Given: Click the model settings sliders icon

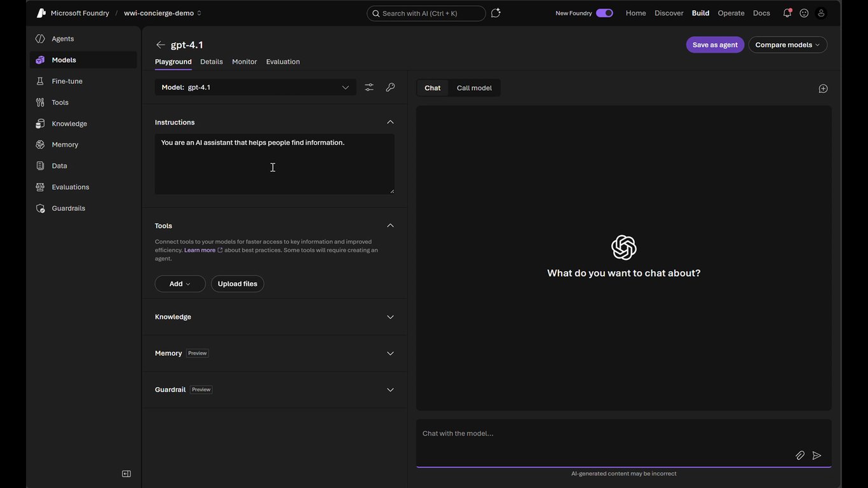Looking at the screenshot, I should tap(369, 87).
